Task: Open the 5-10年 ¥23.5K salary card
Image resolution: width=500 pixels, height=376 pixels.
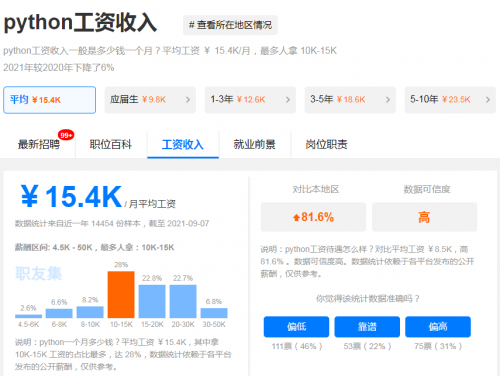Action: tap(450, 100)
